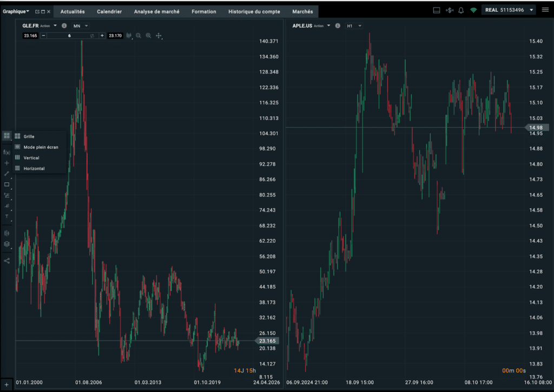Viewport: 554px width, 392px height.
Task: Sell GLE.FR at 23.165
Action: pyautogui.click(x=30, y=36)
